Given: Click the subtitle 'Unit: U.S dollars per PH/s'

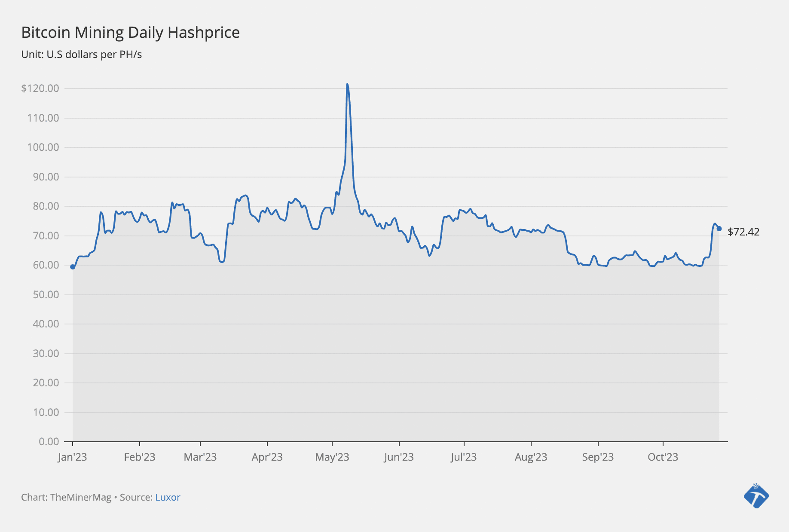Looking at the screenshot, I should (82, 55).
